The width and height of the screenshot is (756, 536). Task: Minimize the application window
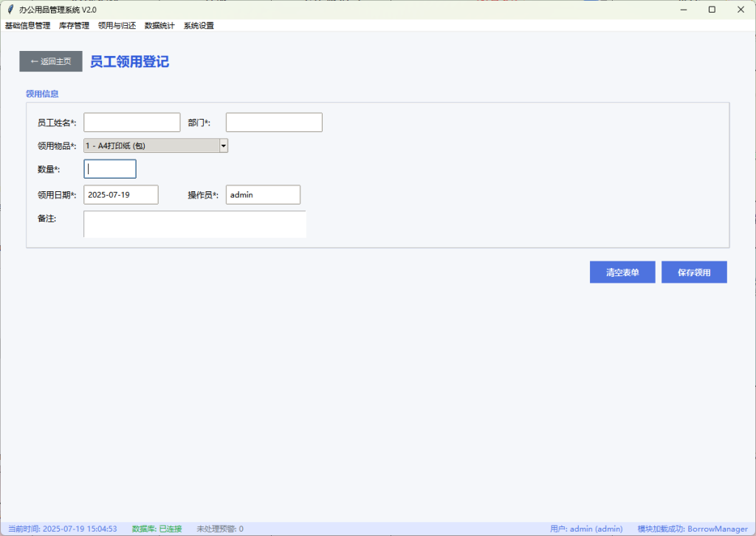coord(678,10)
